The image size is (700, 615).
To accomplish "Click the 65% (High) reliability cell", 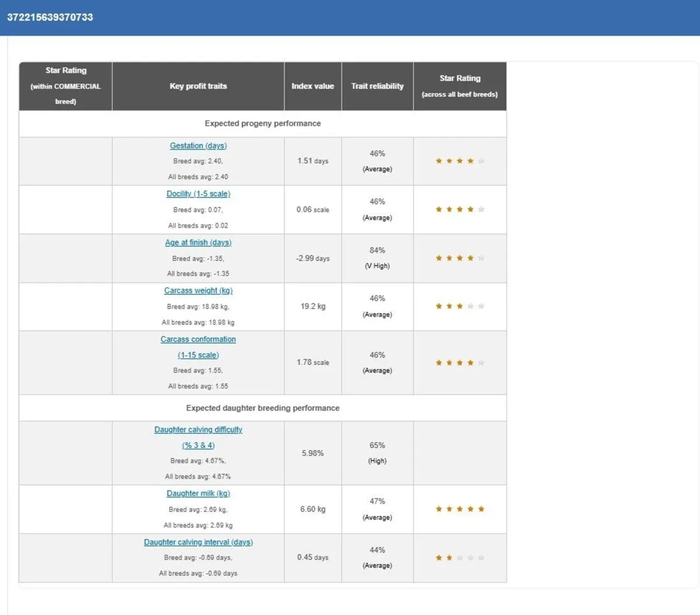I will [377, 453].
